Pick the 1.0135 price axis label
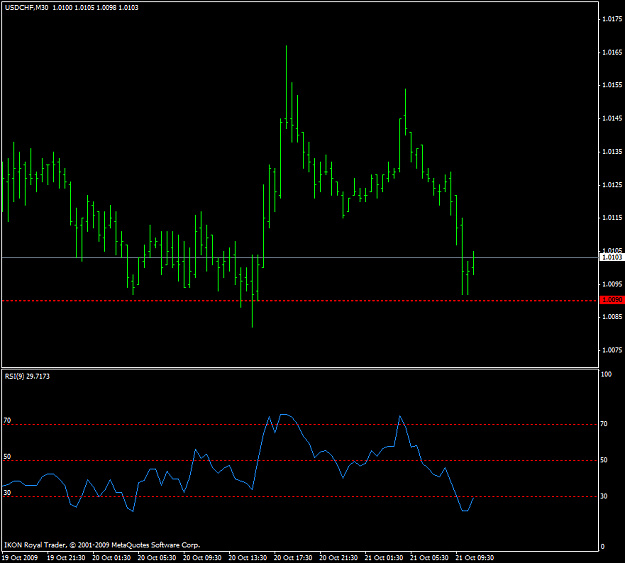 click(x=612, y=152)
